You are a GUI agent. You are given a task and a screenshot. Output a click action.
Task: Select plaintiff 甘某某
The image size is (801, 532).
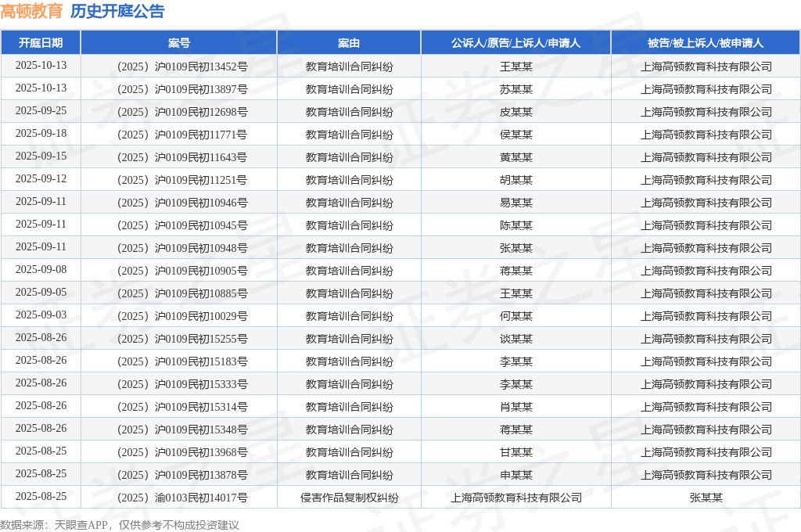[x=516, y=452]
